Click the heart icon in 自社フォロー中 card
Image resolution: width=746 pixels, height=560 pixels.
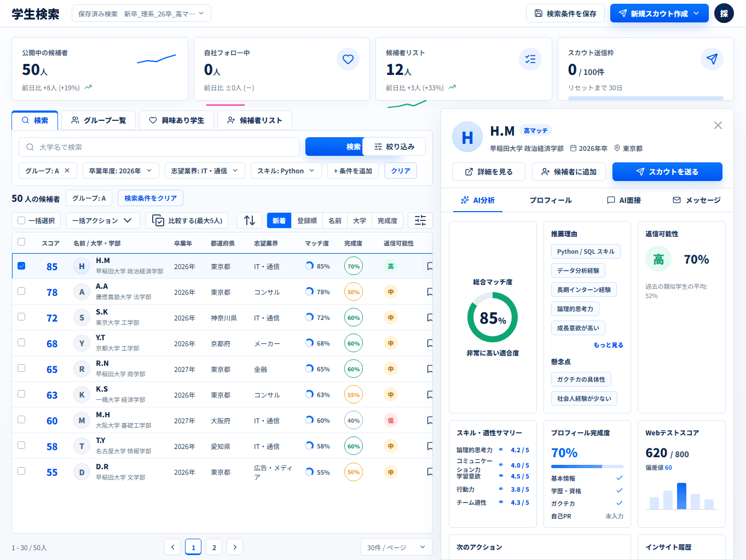point(348,59)
